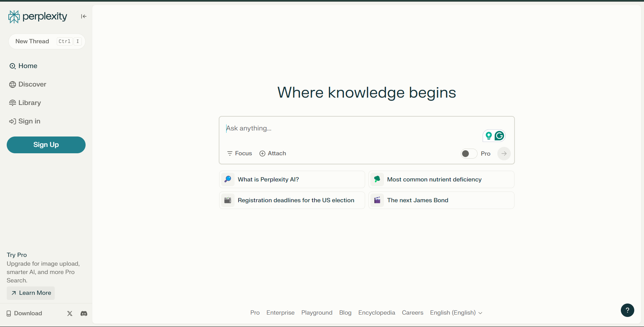Open Perplexity's X profile icon
Screen dimensions: 644x327
[70, 314]
